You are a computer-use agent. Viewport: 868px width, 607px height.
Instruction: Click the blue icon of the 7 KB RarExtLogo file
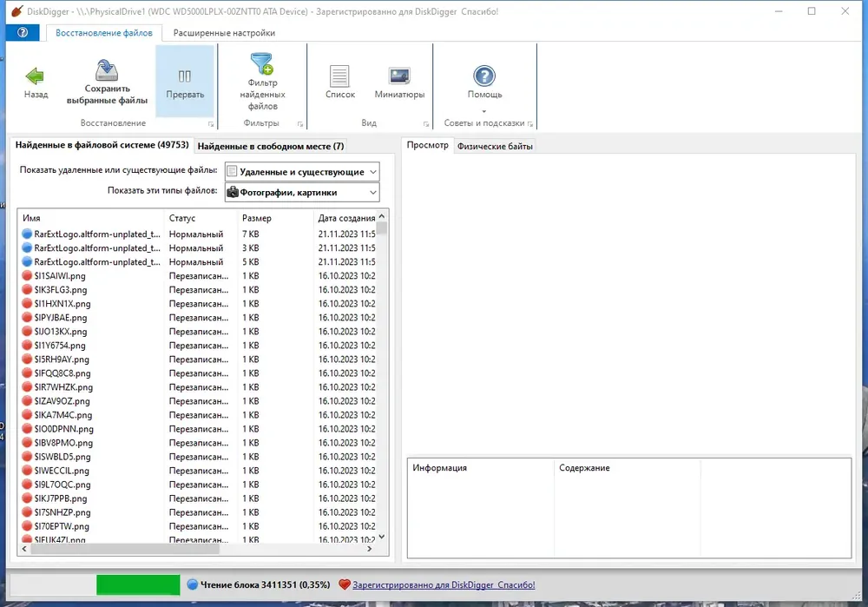pos(27,234)
